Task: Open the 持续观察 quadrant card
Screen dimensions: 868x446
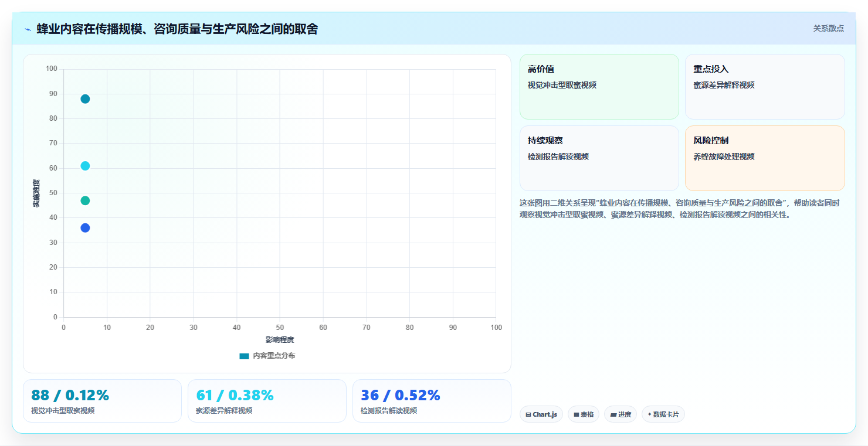Action: tap(599, 158)
